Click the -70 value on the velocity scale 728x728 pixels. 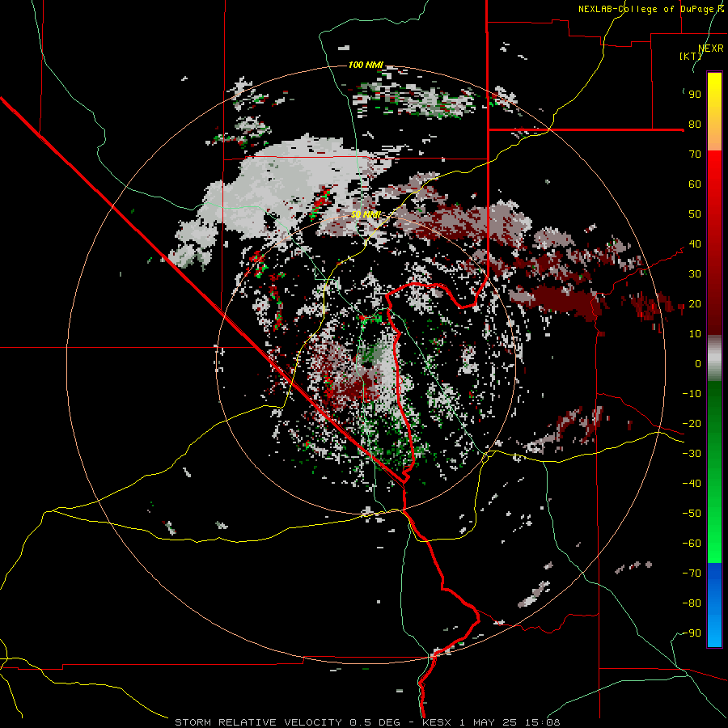click(x=692, y=574)
